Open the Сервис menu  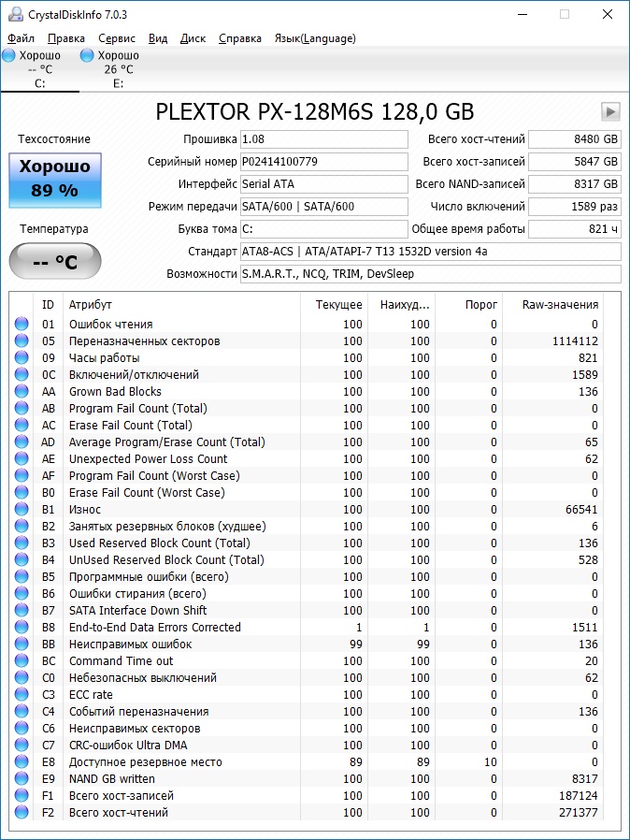coord(117,38)
